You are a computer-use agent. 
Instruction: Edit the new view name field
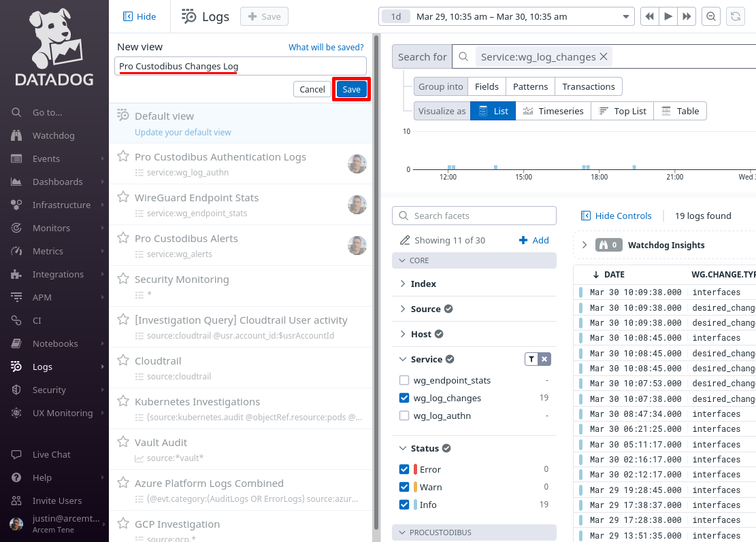click(241, 66)
